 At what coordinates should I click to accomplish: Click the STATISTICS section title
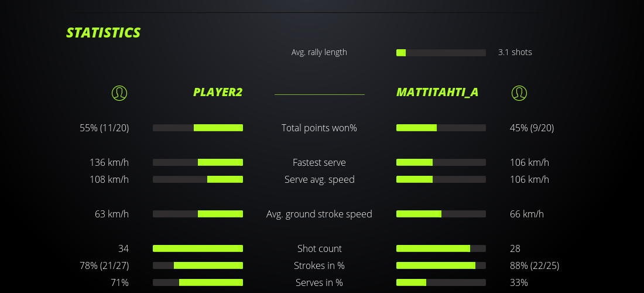104,33
